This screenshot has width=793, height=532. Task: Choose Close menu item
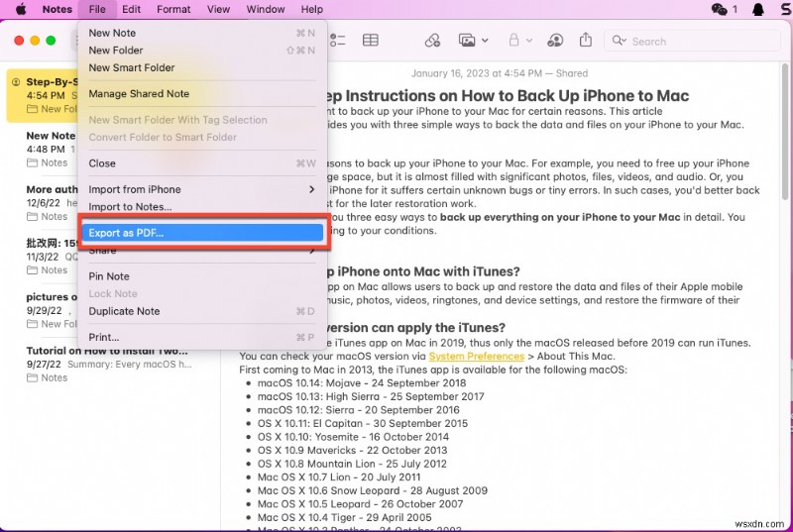[202, 163]
